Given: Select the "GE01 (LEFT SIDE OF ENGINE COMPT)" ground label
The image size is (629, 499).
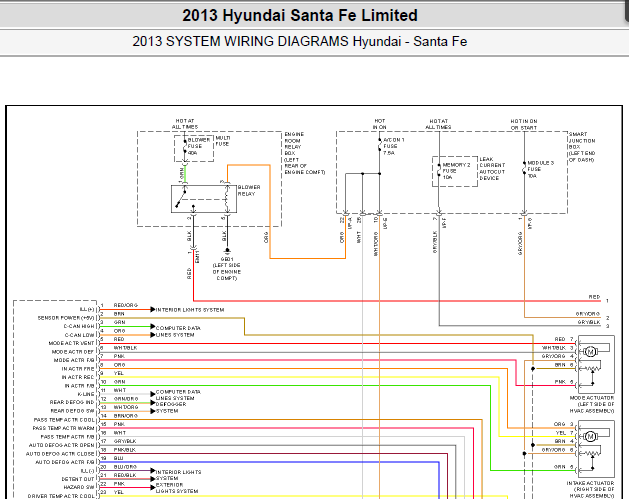Looking at the screenshot, I should coord(227,269).
